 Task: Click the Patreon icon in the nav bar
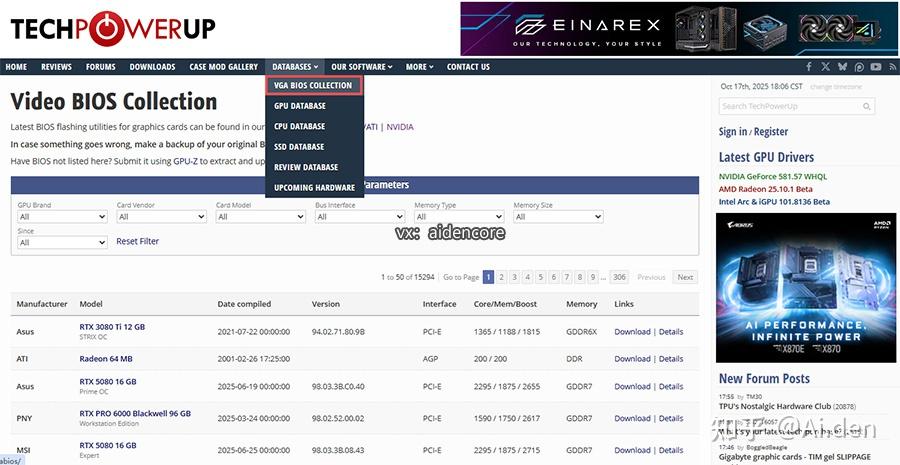pyautogui.click(x=859, y=67)
